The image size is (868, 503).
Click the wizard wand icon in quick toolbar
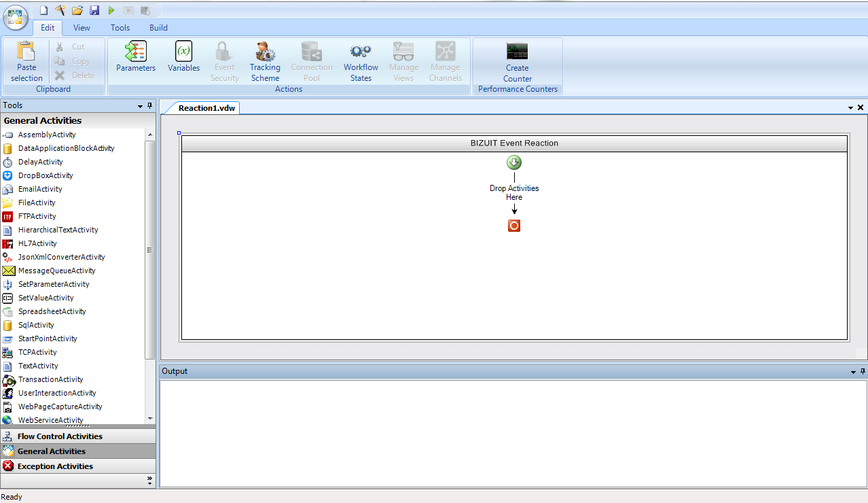60,10
